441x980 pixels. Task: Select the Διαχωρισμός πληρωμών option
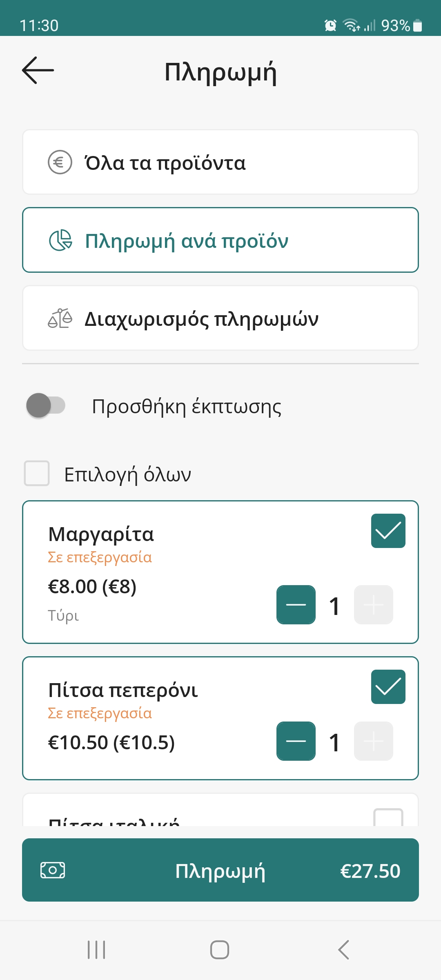tap(220, 318)
